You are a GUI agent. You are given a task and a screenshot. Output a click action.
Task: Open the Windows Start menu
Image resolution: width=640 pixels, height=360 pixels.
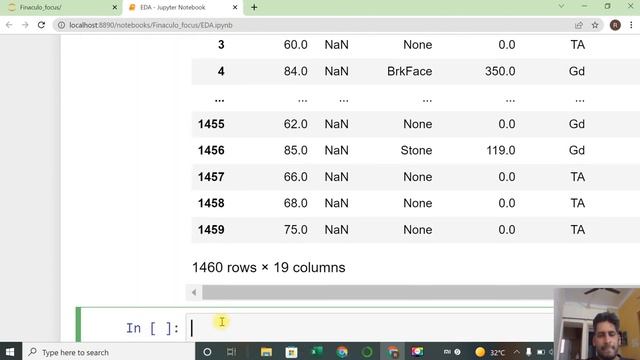click(11, 352)
